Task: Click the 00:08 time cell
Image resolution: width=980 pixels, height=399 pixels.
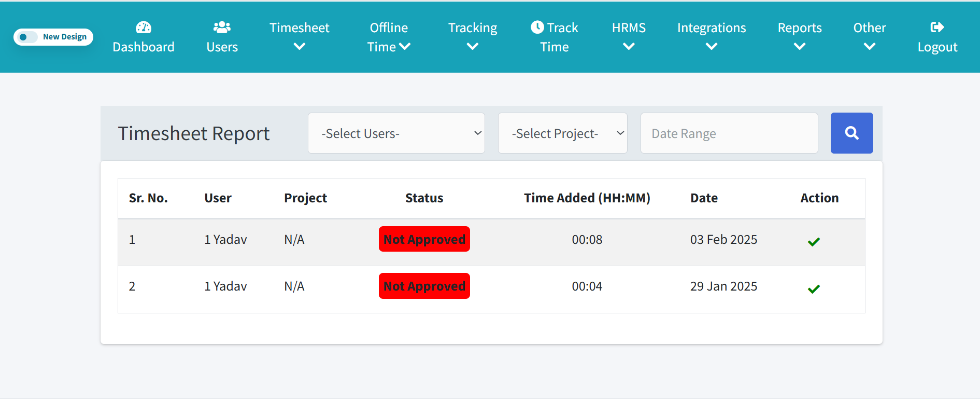Action: pos(587,240)
